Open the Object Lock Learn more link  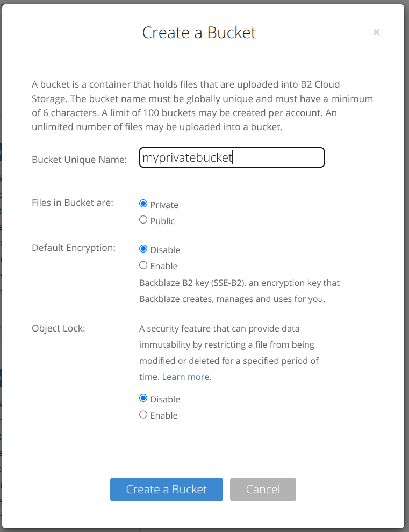186,377
